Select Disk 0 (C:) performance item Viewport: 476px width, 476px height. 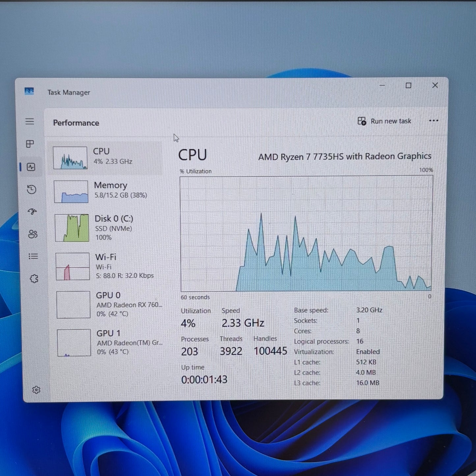pyautogui.click(x=108, y=228)
